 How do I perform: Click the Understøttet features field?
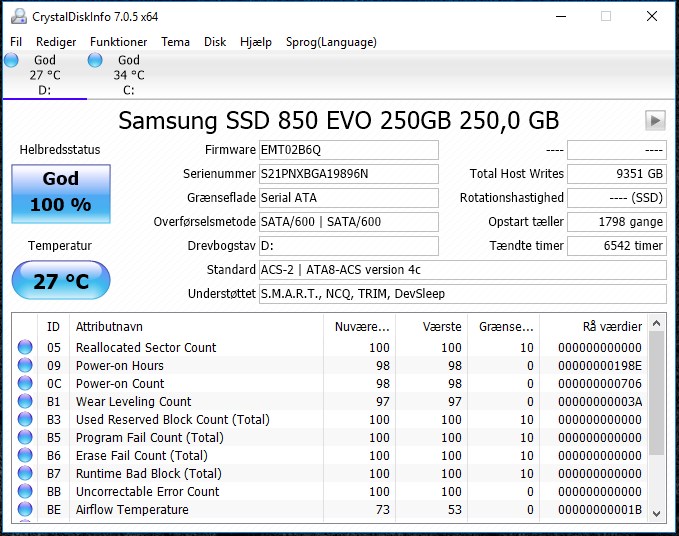[462, 294]
